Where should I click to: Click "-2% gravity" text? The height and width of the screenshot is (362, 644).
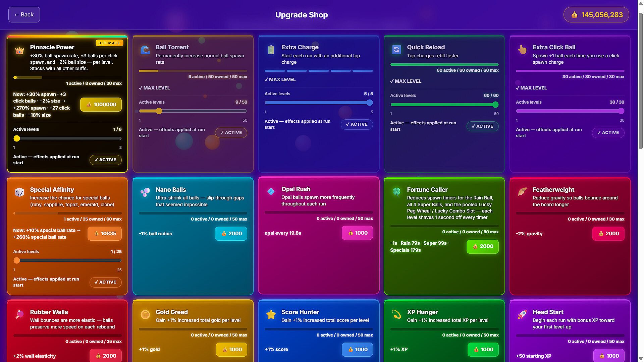(529, 234)
